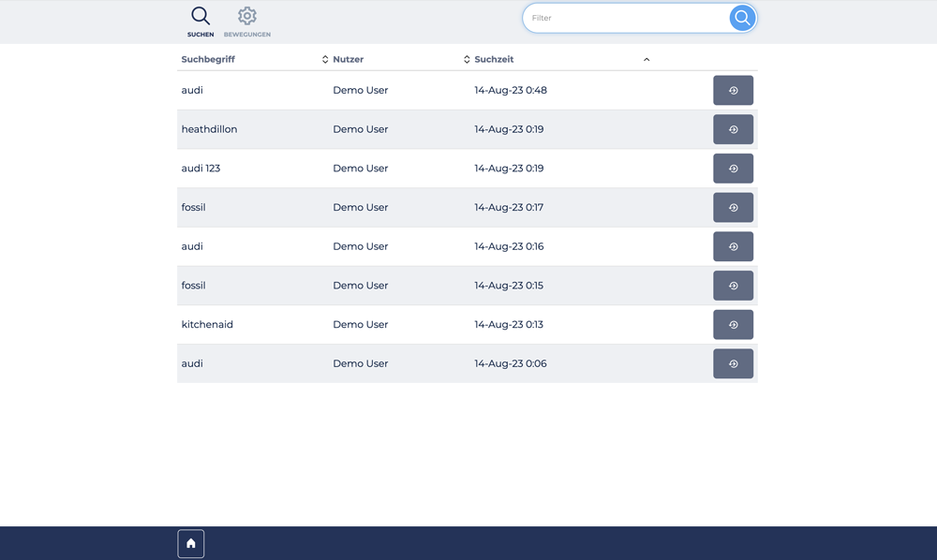Viewport: 937px width, 560px height.
Task: Open the Suchen tab
Action: pyautogui.click(x=201, y=22)
